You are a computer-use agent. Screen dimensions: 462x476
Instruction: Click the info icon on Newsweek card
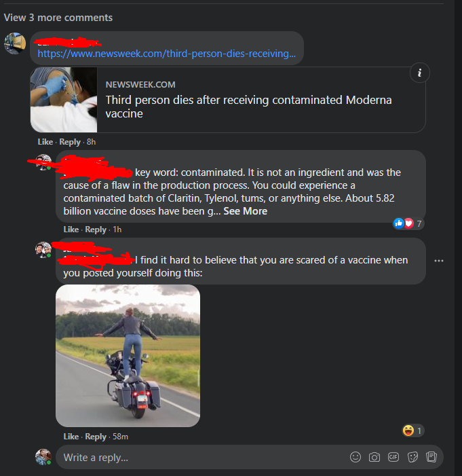tap(419, 73)
